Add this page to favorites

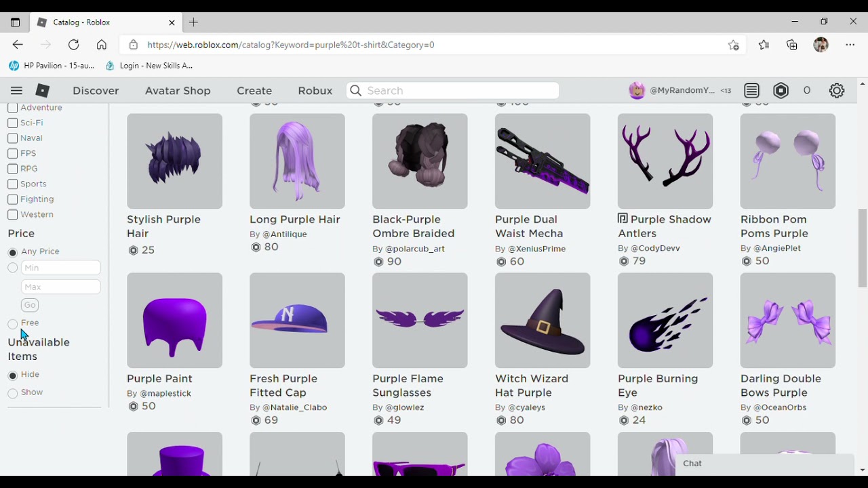(x=733, y=45)
